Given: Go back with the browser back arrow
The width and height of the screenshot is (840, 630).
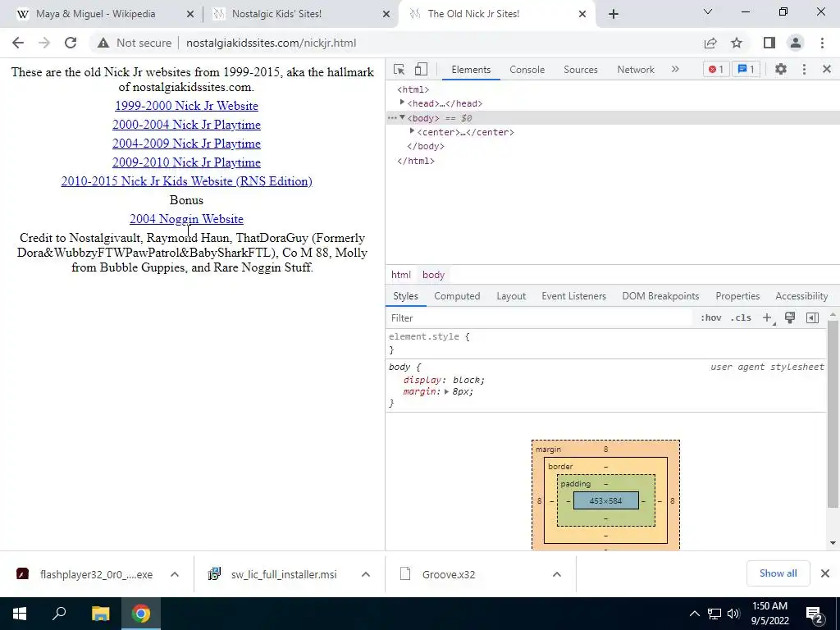Looking at the screenshot, I should [x=18, y=43].
